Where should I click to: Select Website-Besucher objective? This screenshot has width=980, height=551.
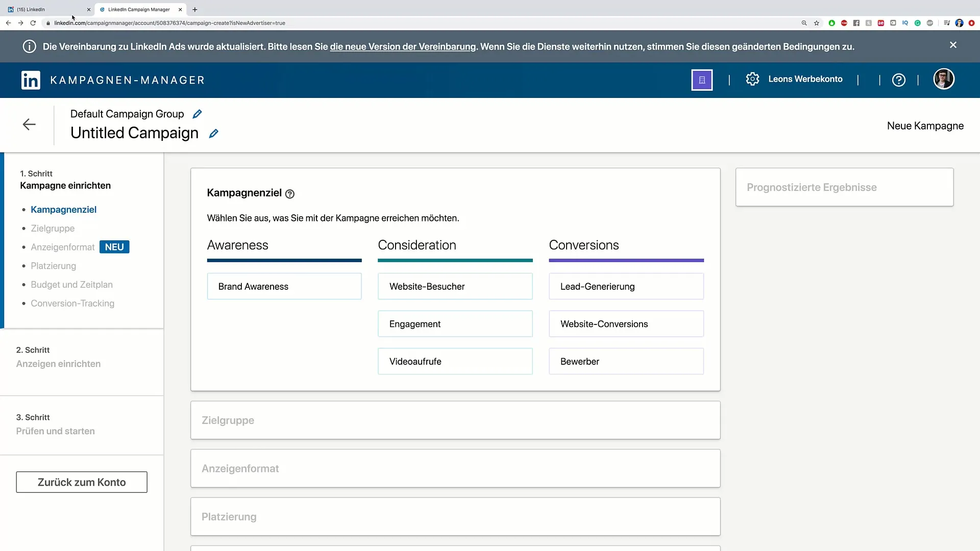tap(455, 286)
